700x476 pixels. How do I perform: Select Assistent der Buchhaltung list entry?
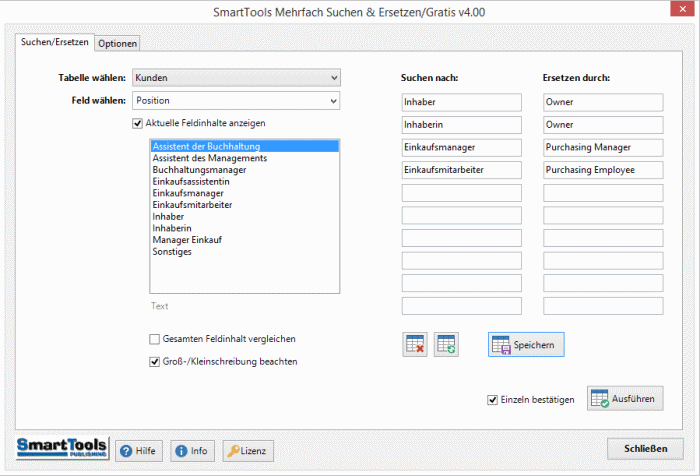tap(245, 146)
